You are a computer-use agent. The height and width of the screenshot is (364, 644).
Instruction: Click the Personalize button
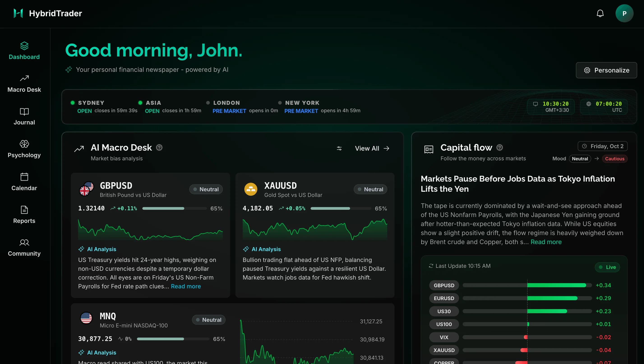coord(606,70)
